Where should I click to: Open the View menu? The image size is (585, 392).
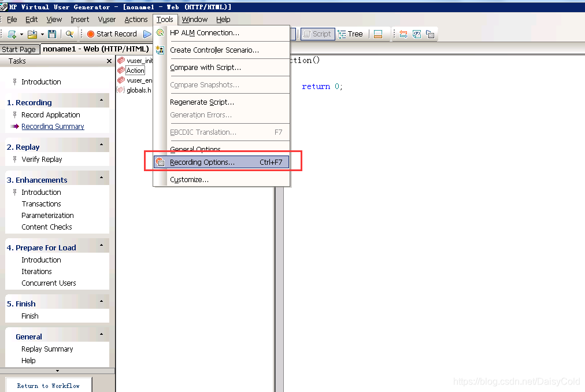pyautogui.click(x=54, y=20)
